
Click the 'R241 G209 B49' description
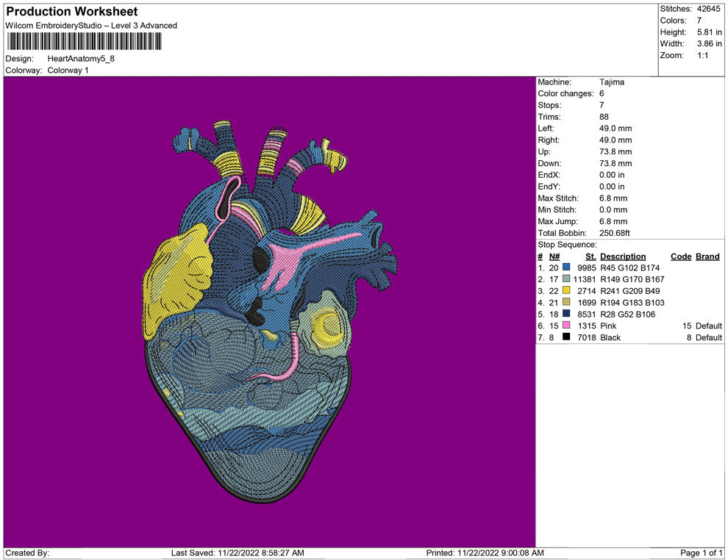pyautogui.click(x=629, y=291)
